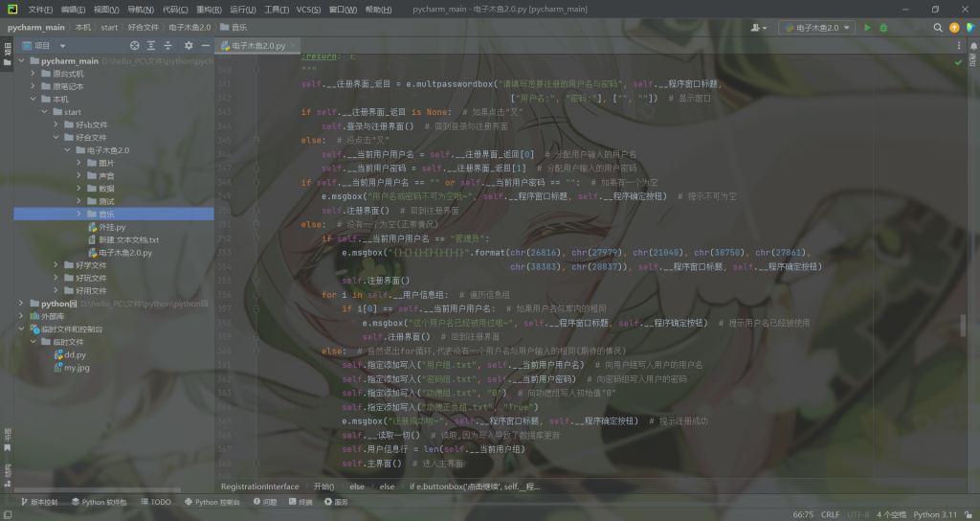The image size is (980, 521).
Task: Open project panel gear settings
Action: point(189,46)
